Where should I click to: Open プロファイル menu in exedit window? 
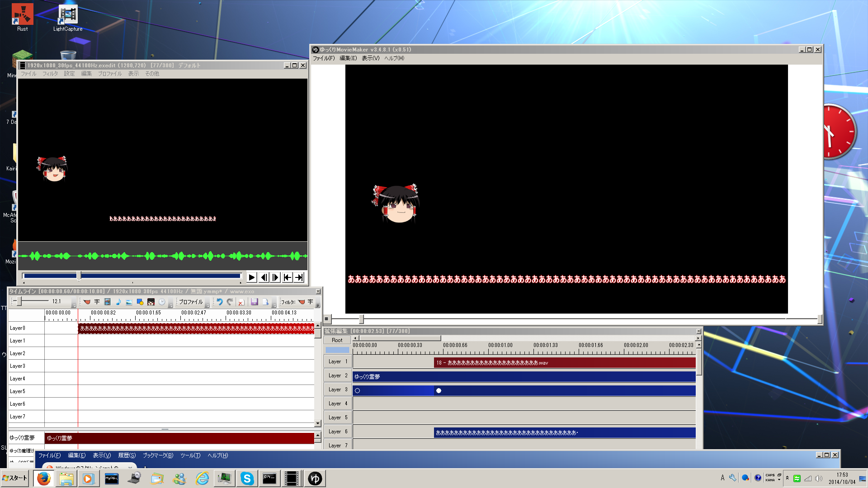(x=110, y=74)
